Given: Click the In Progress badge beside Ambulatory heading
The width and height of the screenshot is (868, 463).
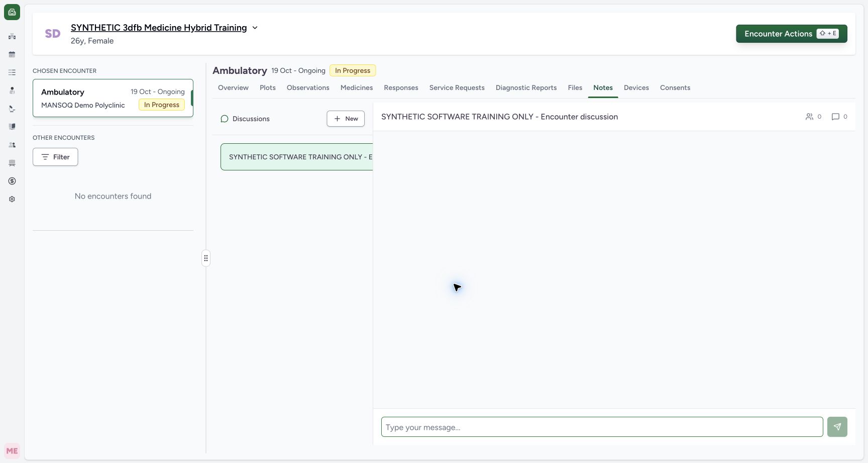Looking at the screenshot, I should pyautogui.click(x=353, y=70).
